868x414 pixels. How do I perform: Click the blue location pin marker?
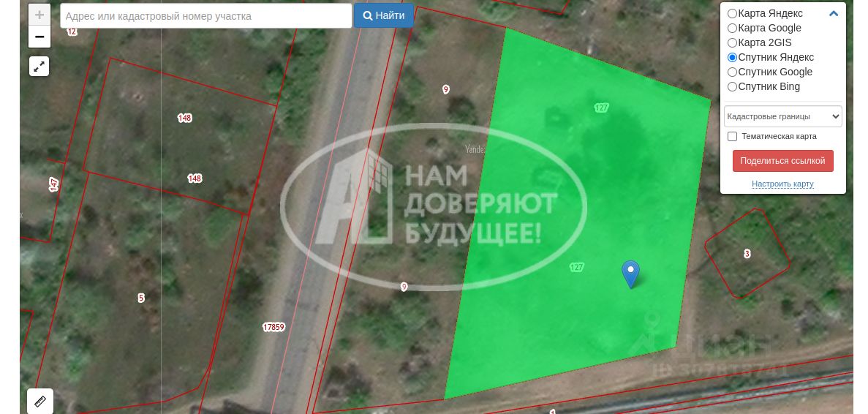(630, 274)
